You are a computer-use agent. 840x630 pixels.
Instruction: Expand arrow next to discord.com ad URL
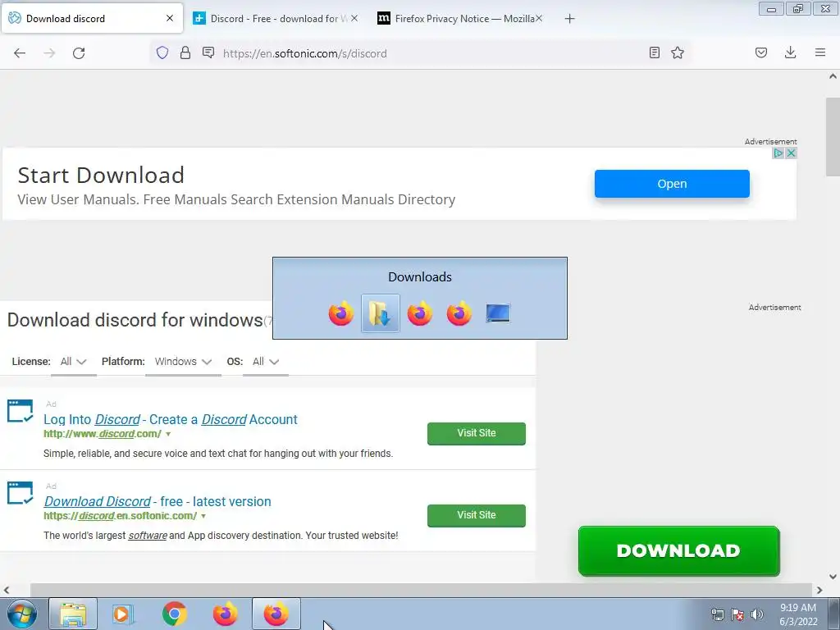[168, 434]
